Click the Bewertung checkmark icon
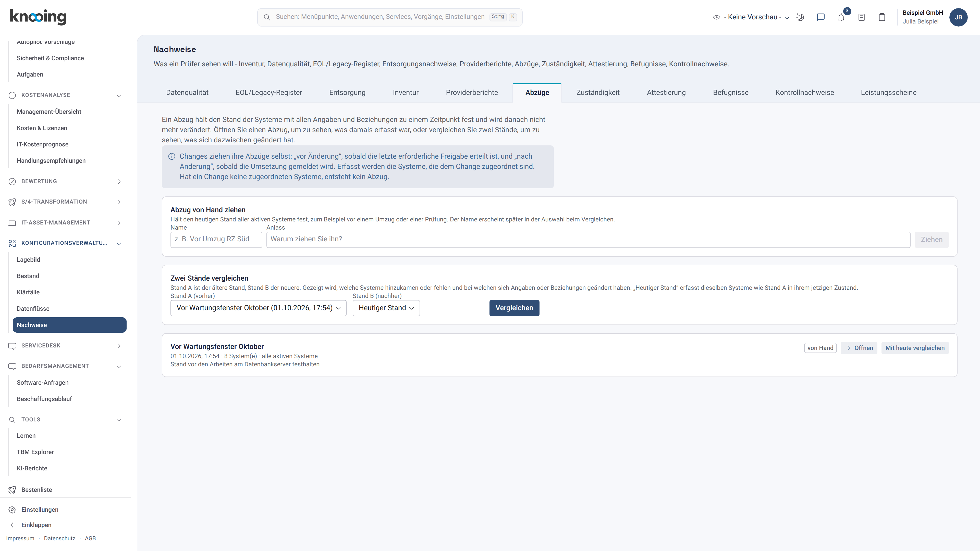 [12, 181]
